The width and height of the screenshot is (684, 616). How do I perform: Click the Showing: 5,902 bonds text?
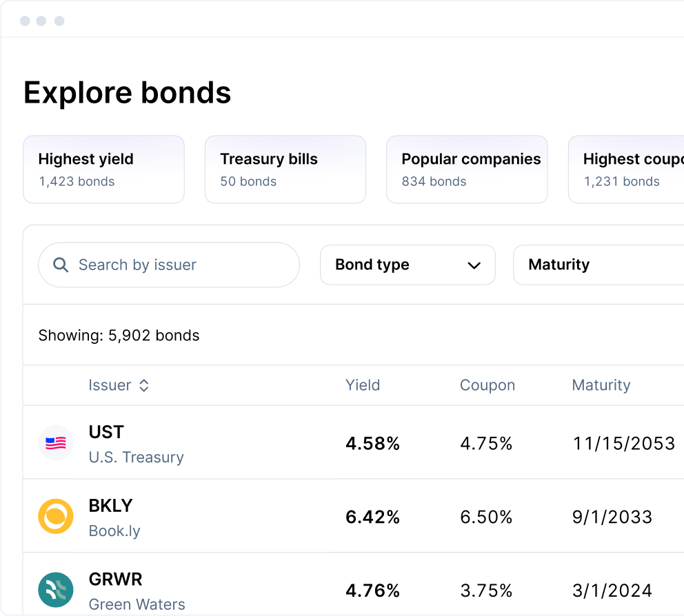(x=119, y=336)
